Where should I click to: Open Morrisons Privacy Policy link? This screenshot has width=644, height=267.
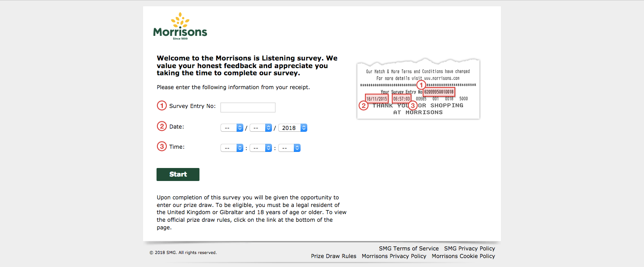tap(394, 256)
